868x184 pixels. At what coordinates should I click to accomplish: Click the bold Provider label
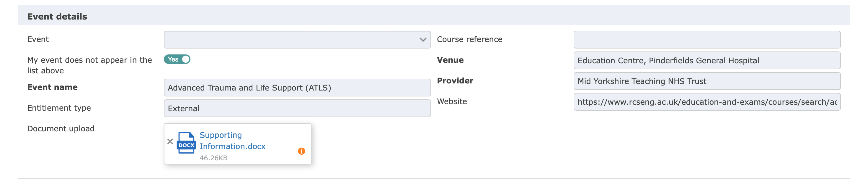455,81
